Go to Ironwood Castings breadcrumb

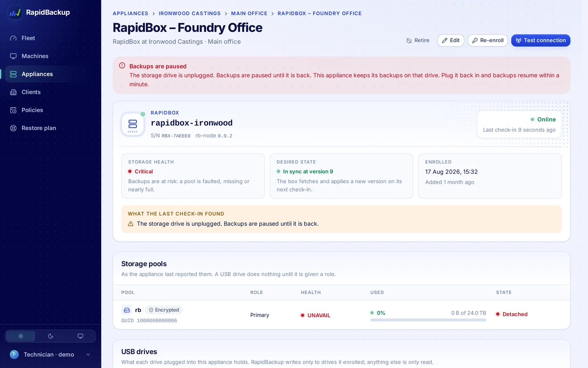189,13
